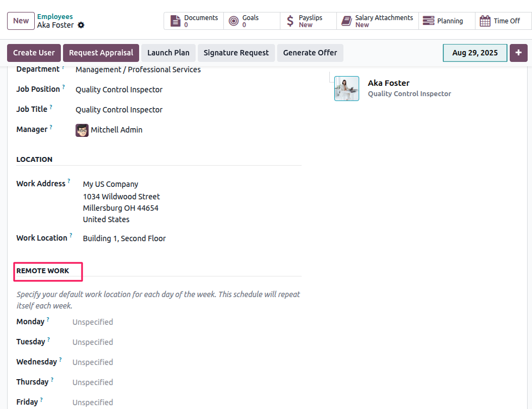The height and width of the screenshot is (409, 532).
Task: Click the Work Address help question mark
Action: click(x=69, y=181)
